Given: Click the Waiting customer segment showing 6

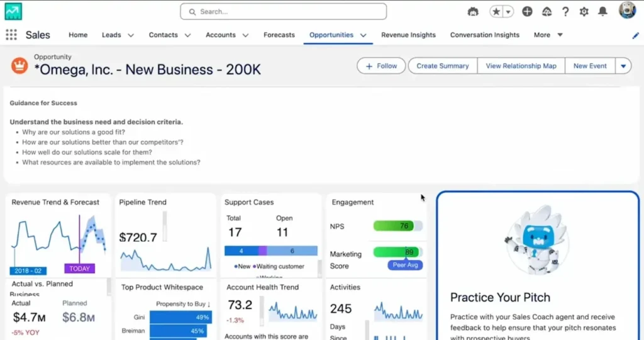Looking at the screenshot, I should 292,251.
